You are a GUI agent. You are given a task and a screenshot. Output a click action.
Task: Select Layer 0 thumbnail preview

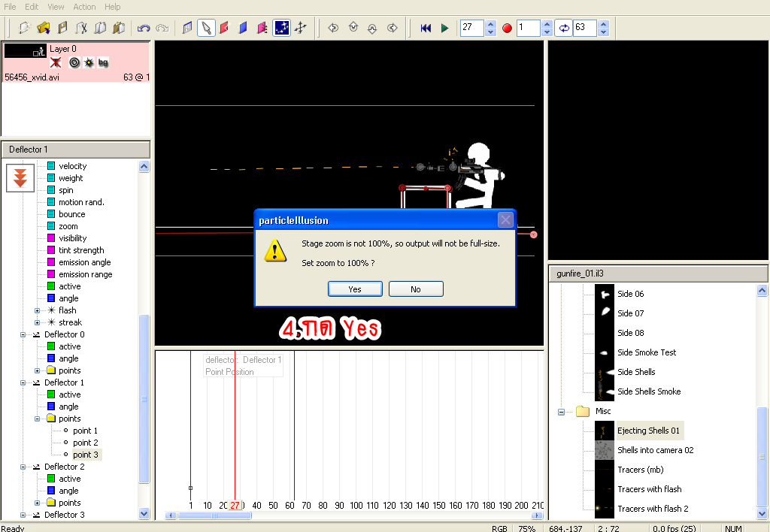[x=25, y=50]
